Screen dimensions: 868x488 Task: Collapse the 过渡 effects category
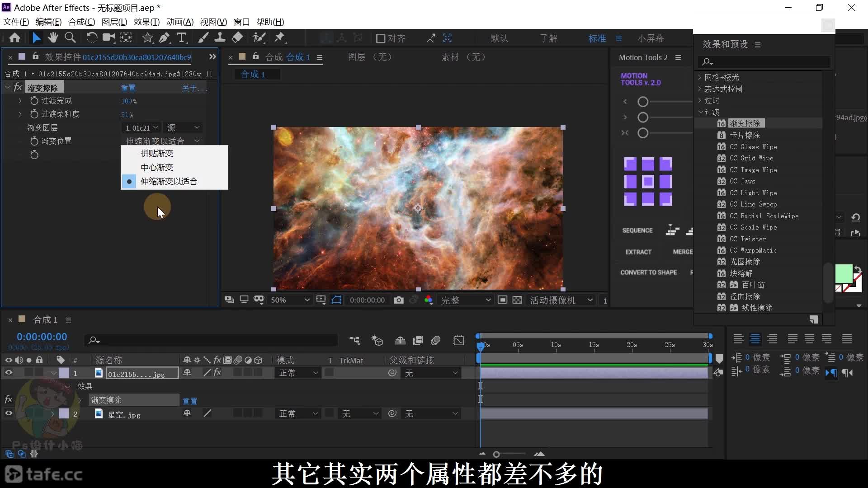point(700,112)
